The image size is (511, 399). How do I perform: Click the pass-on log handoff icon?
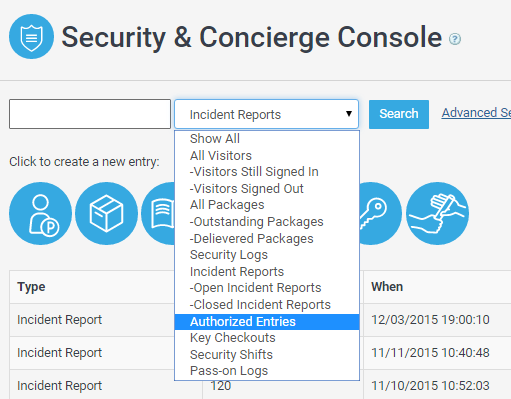[x=437, y=213]
